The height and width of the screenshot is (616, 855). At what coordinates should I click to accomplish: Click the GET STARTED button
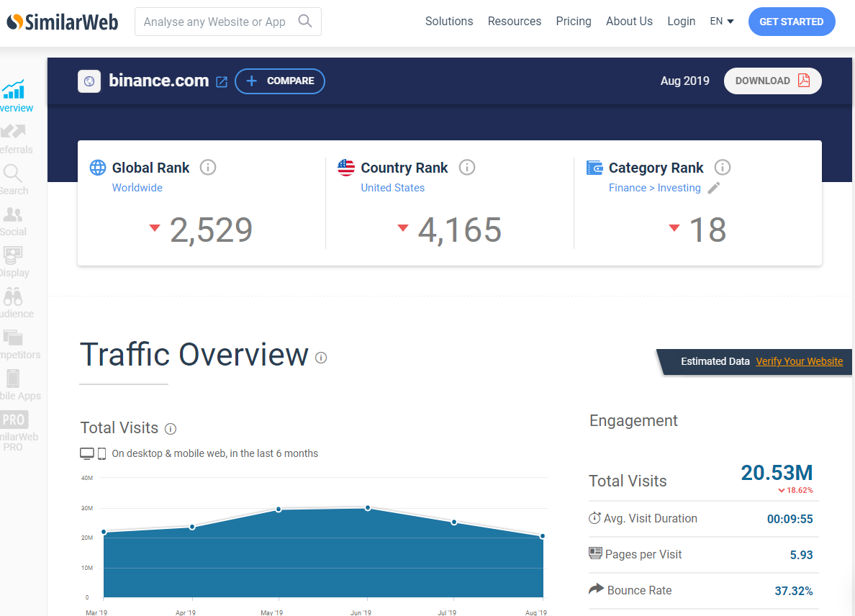[x=792, y=22]
